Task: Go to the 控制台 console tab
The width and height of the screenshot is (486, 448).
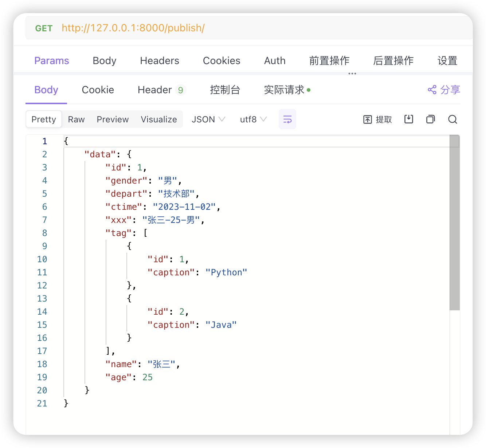Action: 225,90
